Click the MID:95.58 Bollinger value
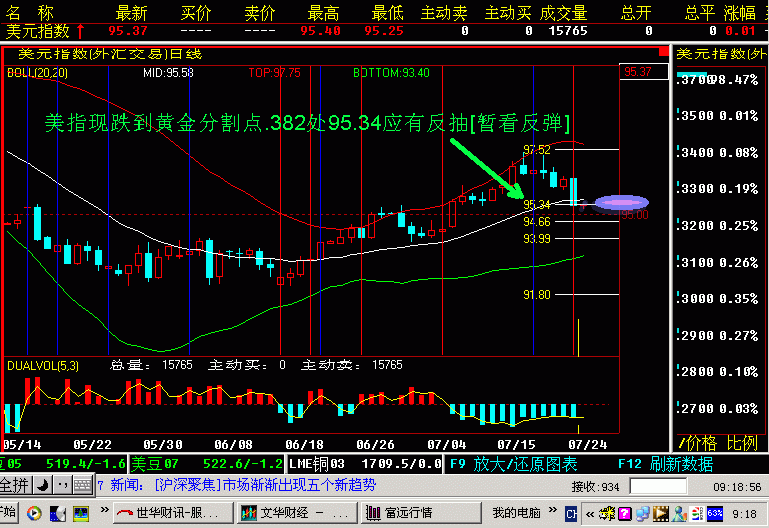 coord(168,73)
